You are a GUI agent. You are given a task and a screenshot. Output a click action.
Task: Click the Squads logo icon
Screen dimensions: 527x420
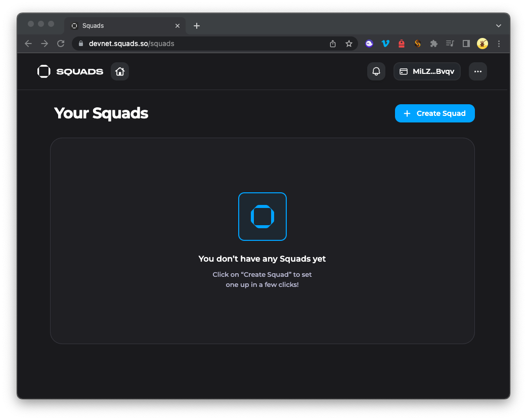[x=43, y=71]
